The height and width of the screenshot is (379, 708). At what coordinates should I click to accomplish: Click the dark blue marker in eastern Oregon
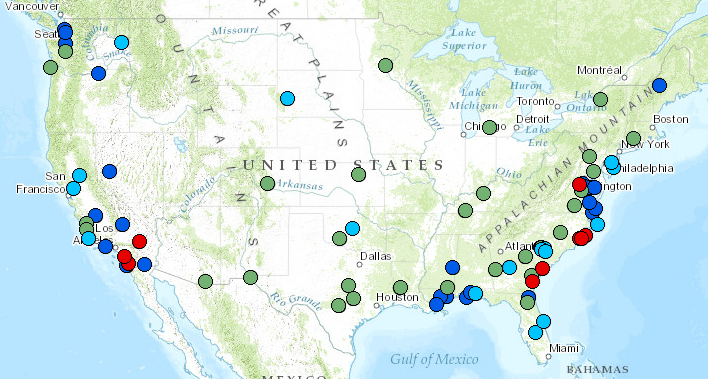[x=98, y=73]
